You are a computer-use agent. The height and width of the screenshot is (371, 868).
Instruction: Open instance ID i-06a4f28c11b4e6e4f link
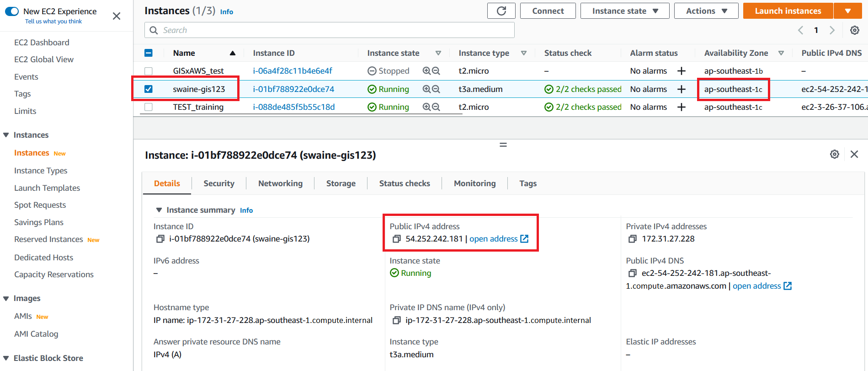click(293, 71)
